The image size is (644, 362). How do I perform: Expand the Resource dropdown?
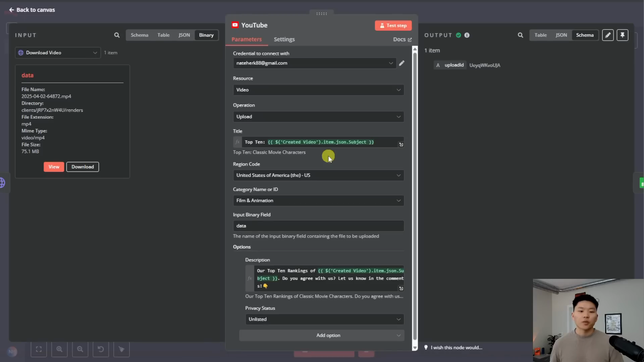pos(318,90)
